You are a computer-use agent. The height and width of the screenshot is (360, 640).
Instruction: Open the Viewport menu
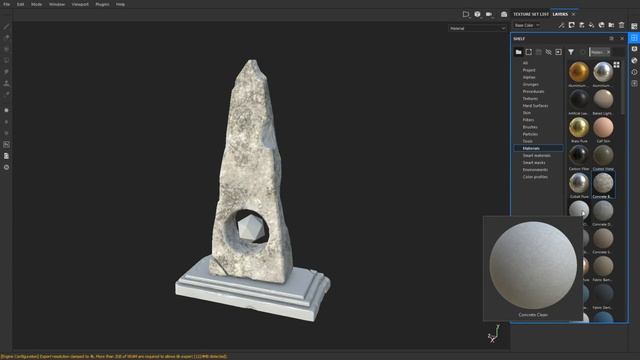(x=80, y=4)
